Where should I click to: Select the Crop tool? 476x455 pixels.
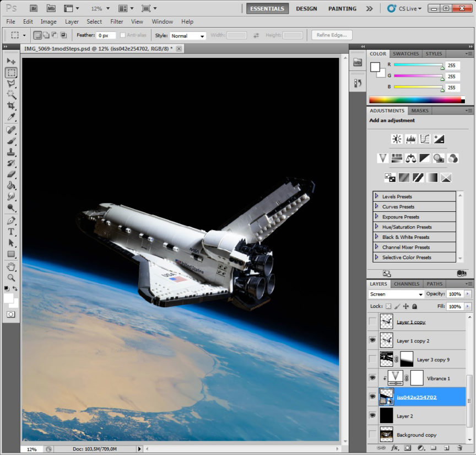[x=11, y=106]
